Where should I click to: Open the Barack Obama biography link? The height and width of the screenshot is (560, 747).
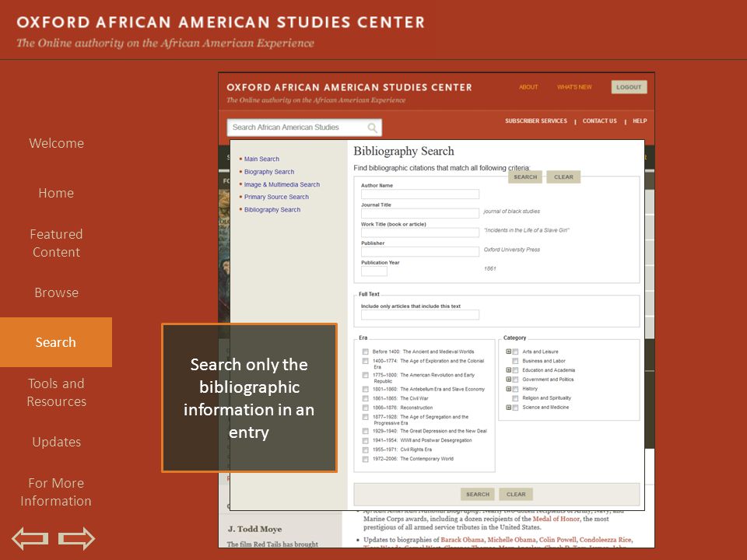tap(461, 540)
